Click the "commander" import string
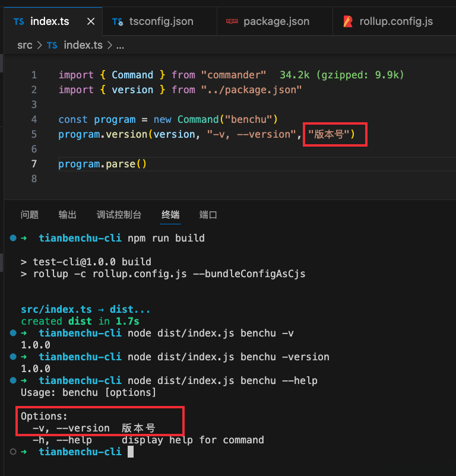Viewport: 456px width, 476px height. 233,75
